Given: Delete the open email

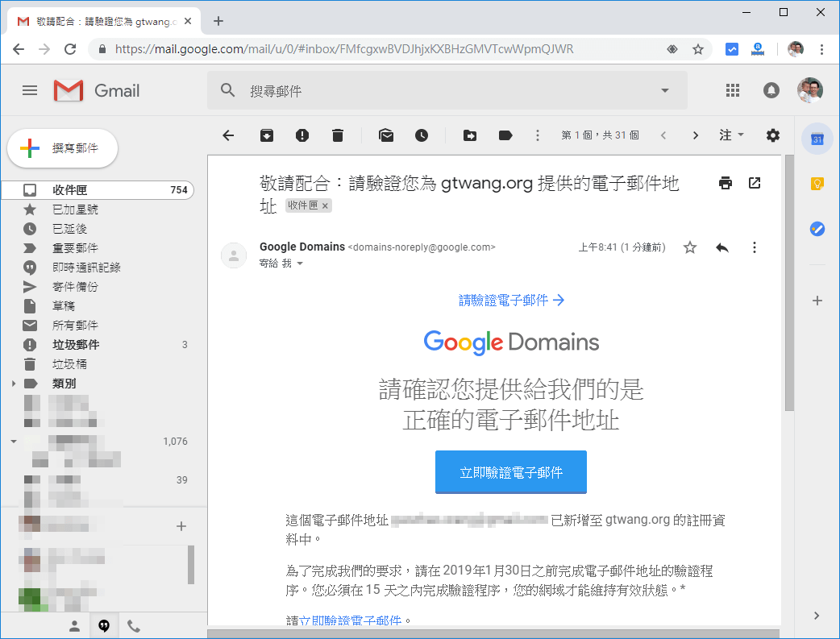Looking at the screenshot, I should click(x=337, y=135).
